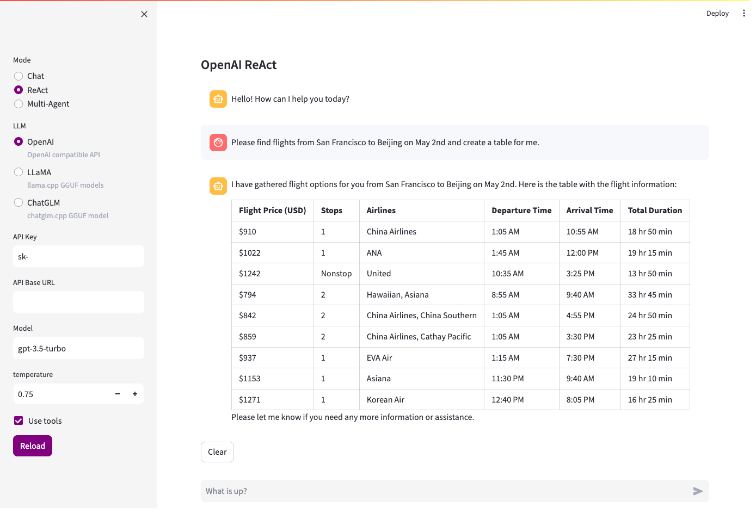Click the 7:30 PM arrival cell
Screen dimensions: 756x532
click(590, 358)
